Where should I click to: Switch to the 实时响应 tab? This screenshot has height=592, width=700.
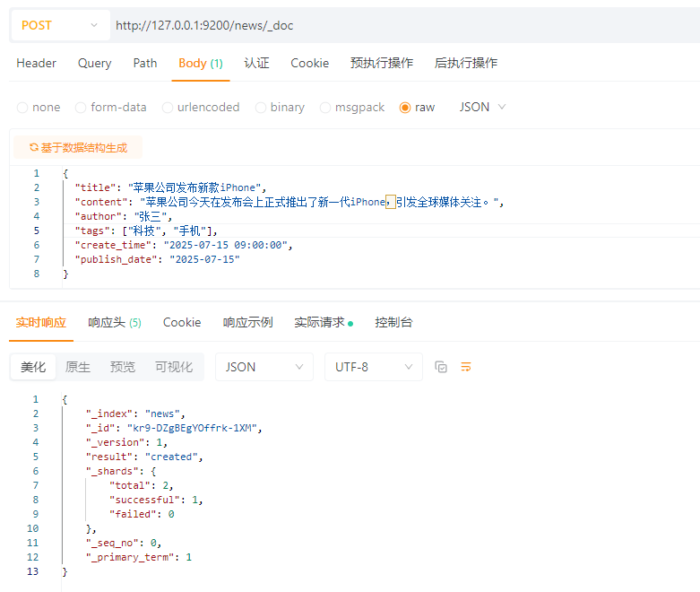coord(41,322)
